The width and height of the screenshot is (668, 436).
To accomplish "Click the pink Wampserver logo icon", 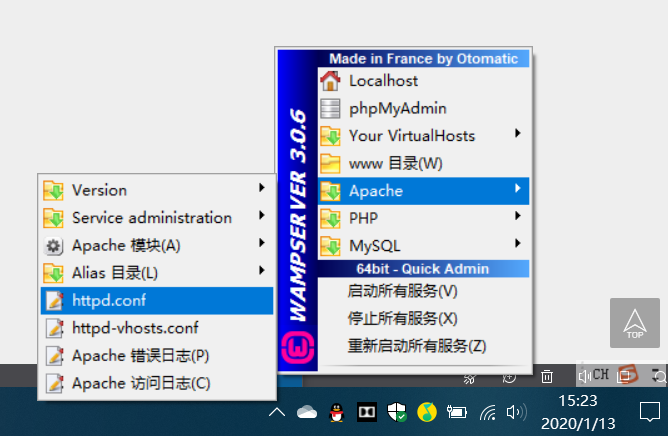I will [298, 348].
